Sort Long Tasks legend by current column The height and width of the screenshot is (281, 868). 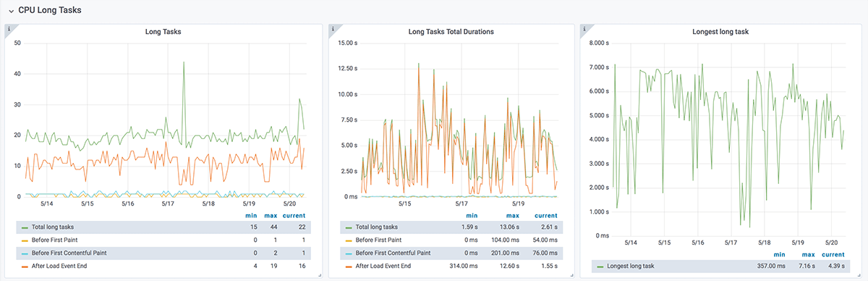[x=294, y=215]
